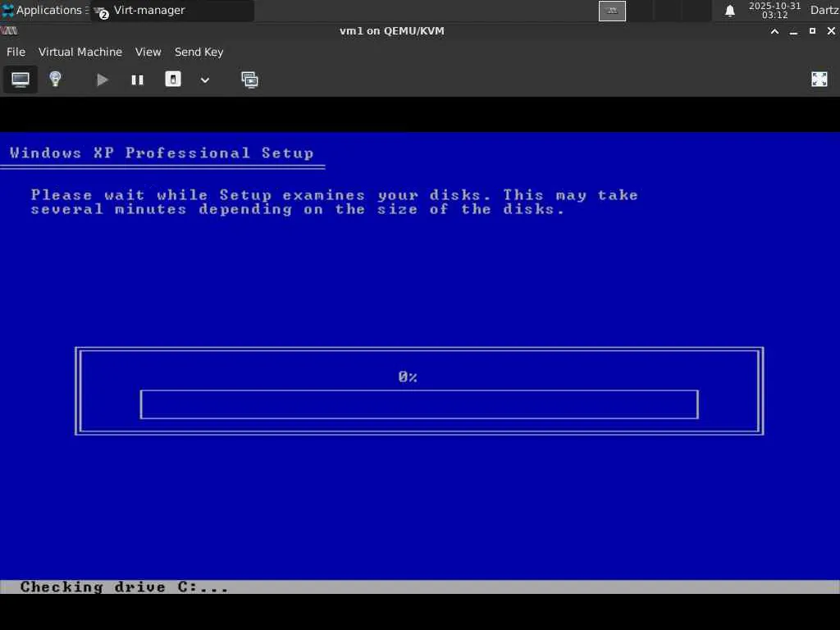
Task: Open the Send Key menu
Action: [199, 52]
